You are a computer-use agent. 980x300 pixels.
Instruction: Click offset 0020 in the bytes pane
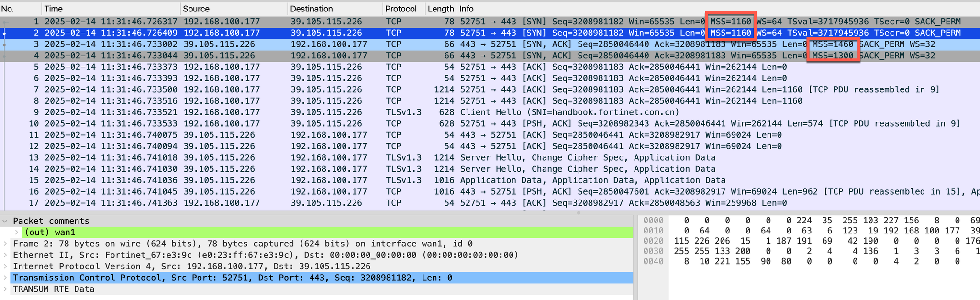653,241
